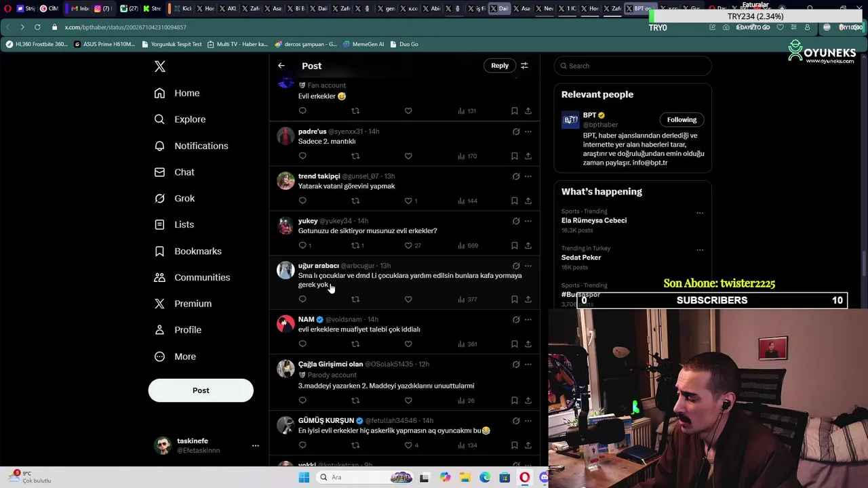
Task: Open uğur arabacı profile avatar
Action: coord(285,270)
